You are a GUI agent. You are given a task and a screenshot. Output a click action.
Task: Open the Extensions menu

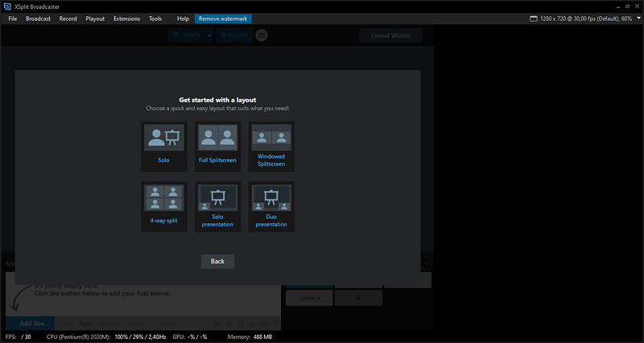pos(126,19)
